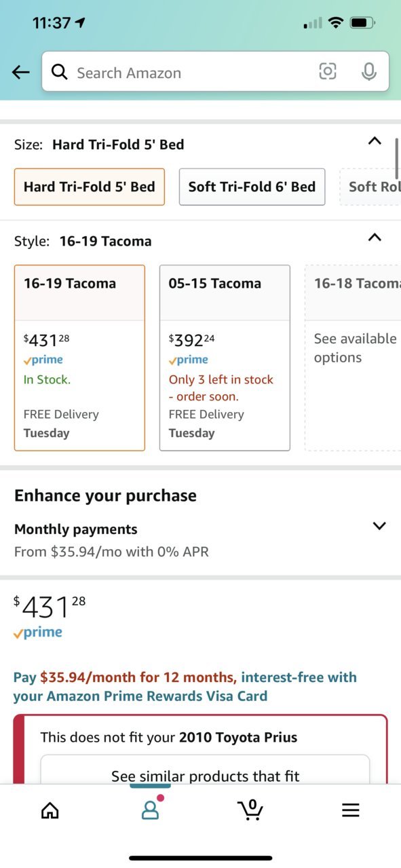Open the 16-18 Tacoma available options

pyautogui.click(x=353, y=358)
